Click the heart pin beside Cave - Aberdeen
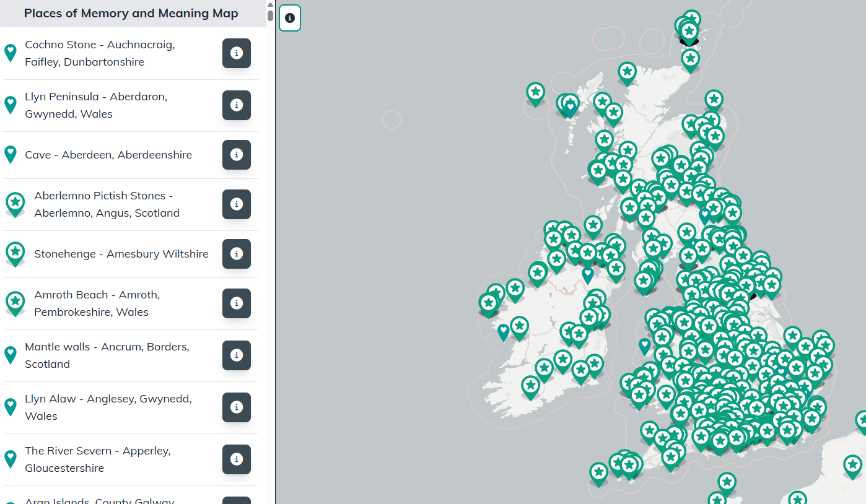The height and width of the screenshot is (504, 866). [x=11, y=154]
